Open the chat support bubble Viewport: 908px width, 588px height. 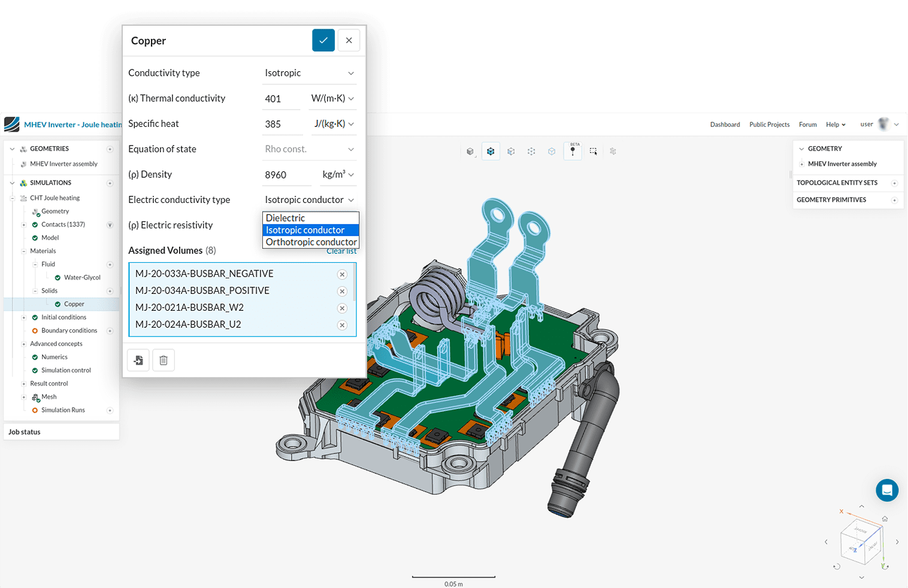pyautogui.click(x=886, y=490)
